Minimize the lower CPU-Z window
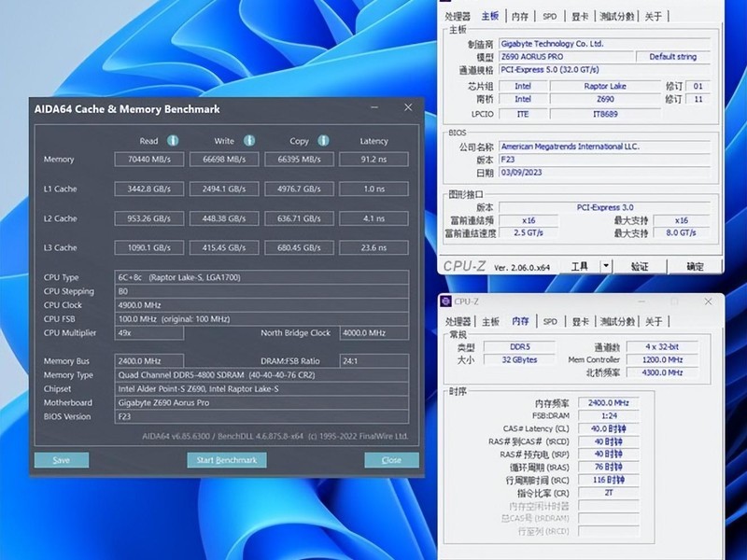The height and width of the screenshot is (560, 747). point(641,301)
